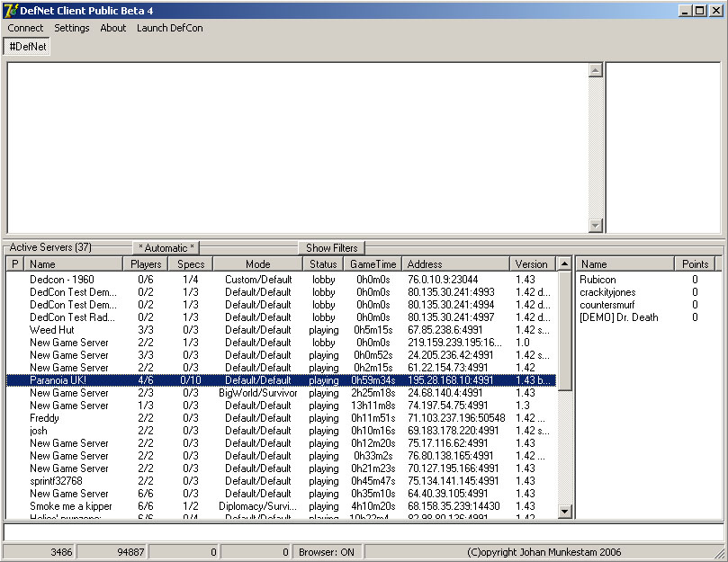Click the Diplomacy/Survi... mode cell

pyautogui.click(x=258, y=506)
